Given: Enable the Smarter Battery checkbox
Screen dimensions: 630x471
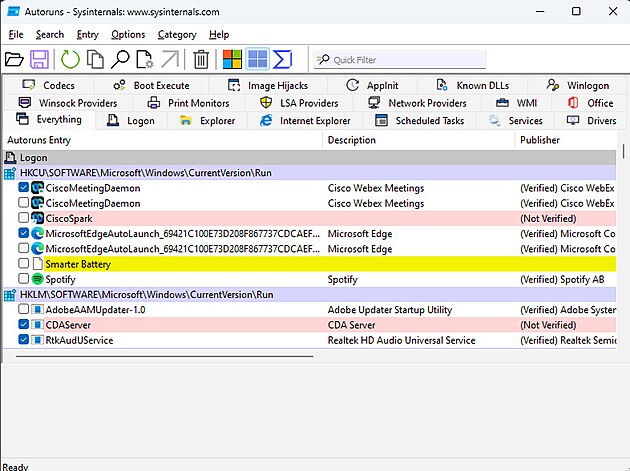Looking at the screenshot, I should 23,263.
